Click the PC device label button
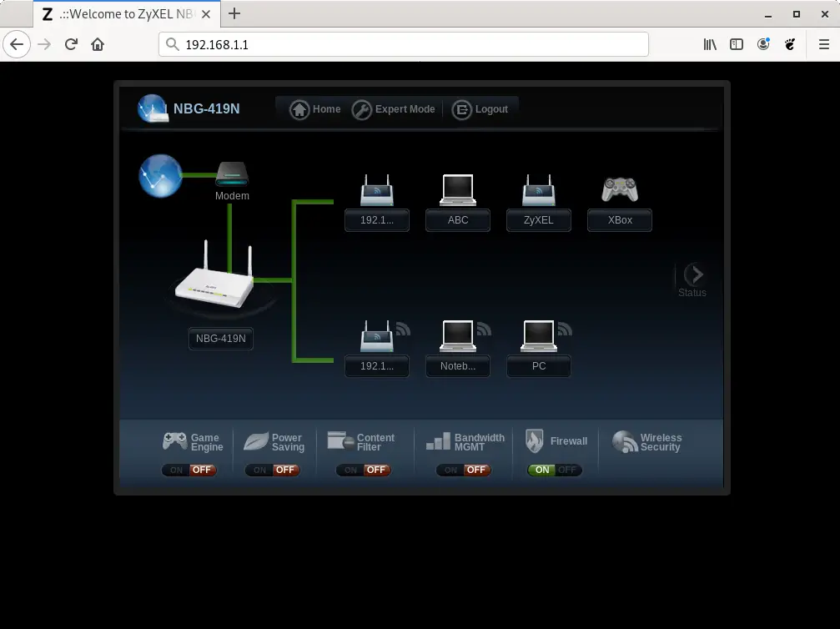Image resolution: width=840 pixels, height=629 pixels. click(539, 366)
